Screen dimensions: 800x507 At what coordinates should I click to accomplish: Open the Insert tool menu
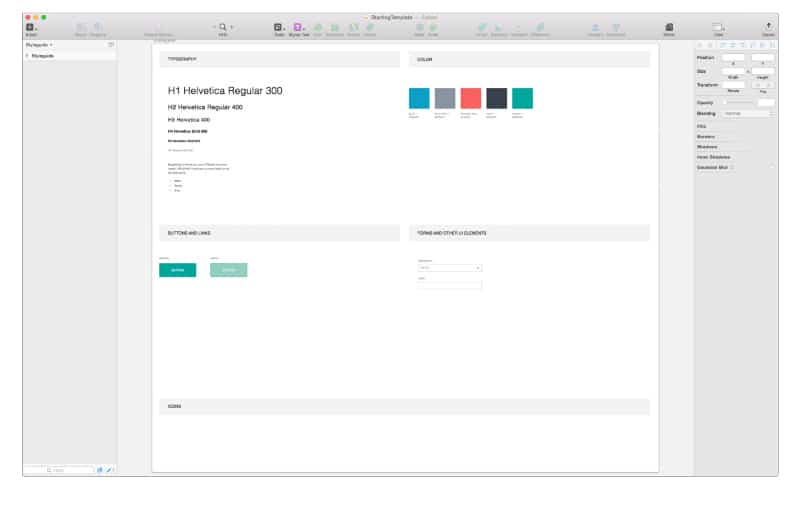point(30,28)
